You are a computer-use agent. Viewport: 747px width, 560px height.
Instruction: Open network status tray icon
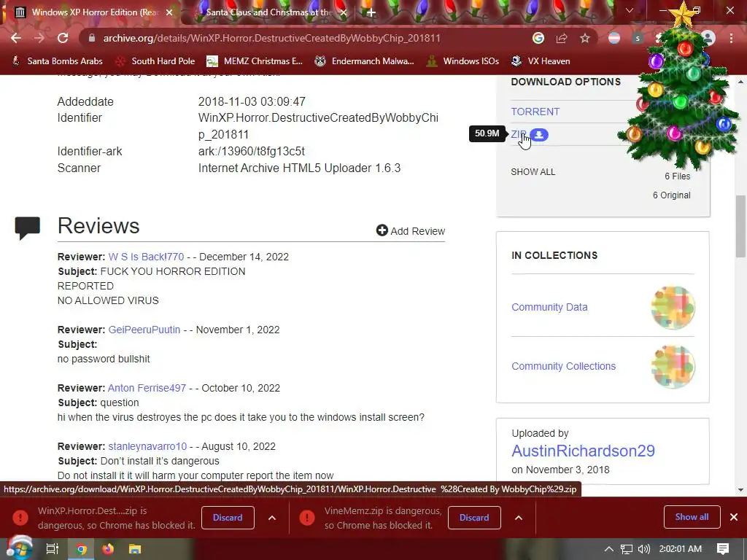627,549
